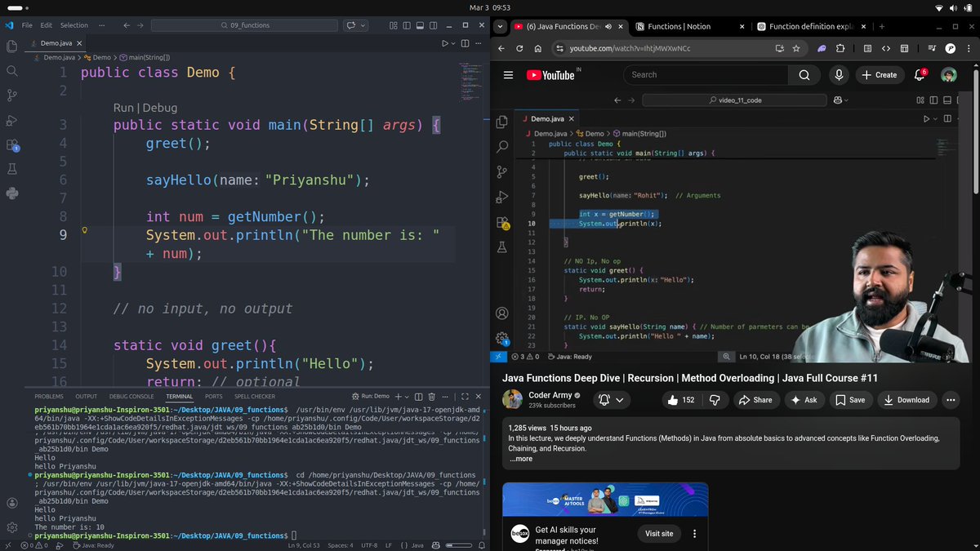Click the VS Code 09_functions command center
This screenshot has width=980, height=551.
click(x=243, y=25)
